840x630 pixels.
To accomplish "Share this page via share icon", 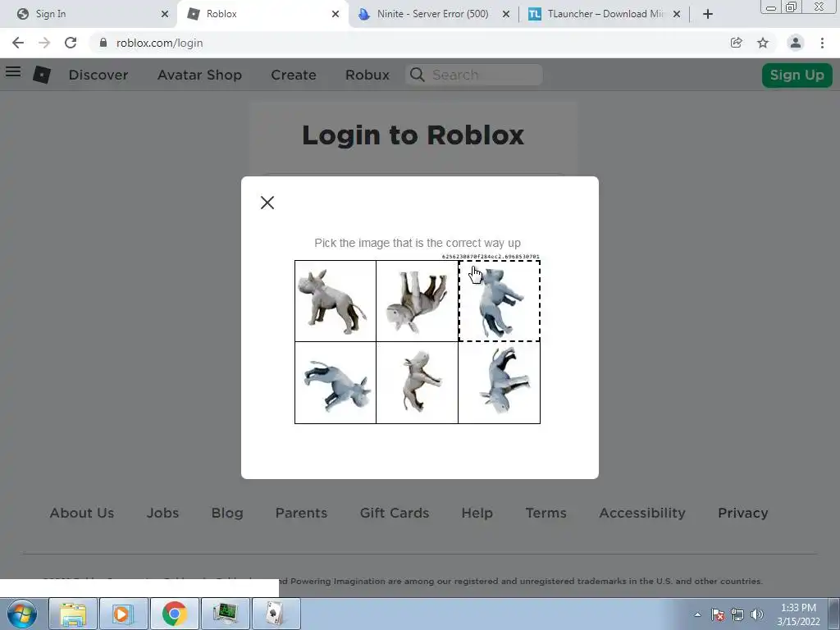I will pyautogui.click(x=737, y=43).
